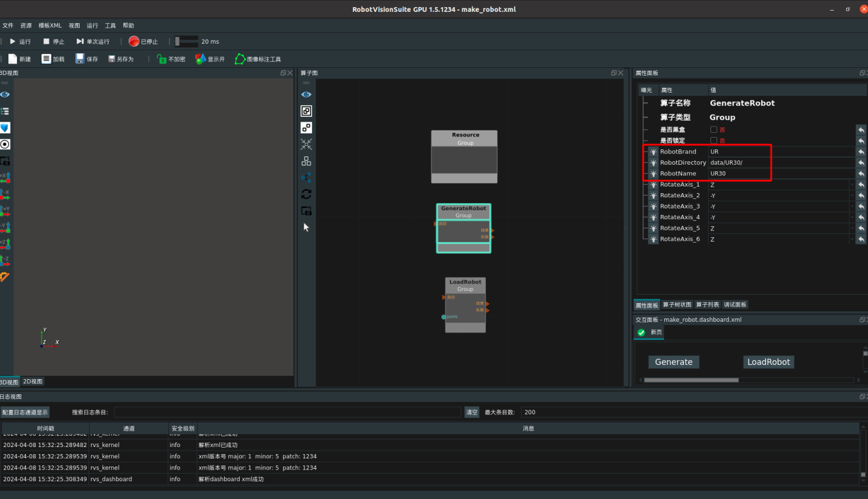Set the 3D view to +Z axis
This screenshot has width=868, height=499.
click(x=5, y=243)
